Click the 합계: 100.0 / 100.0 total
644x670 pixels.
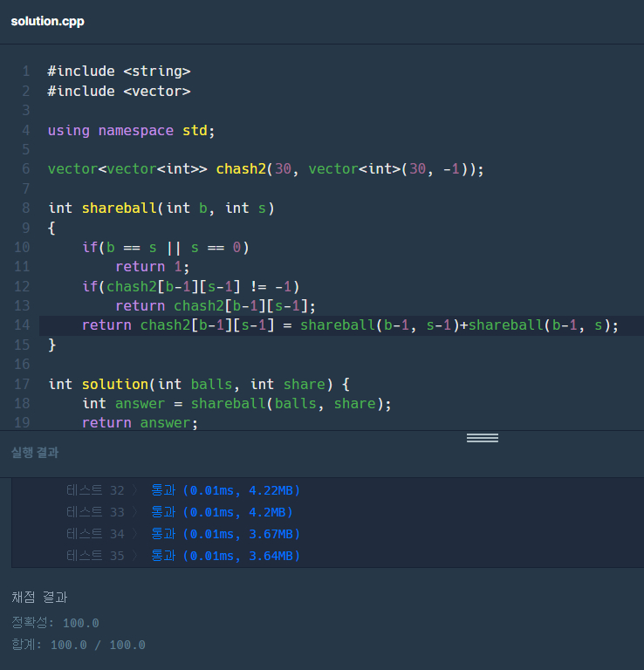79,645
